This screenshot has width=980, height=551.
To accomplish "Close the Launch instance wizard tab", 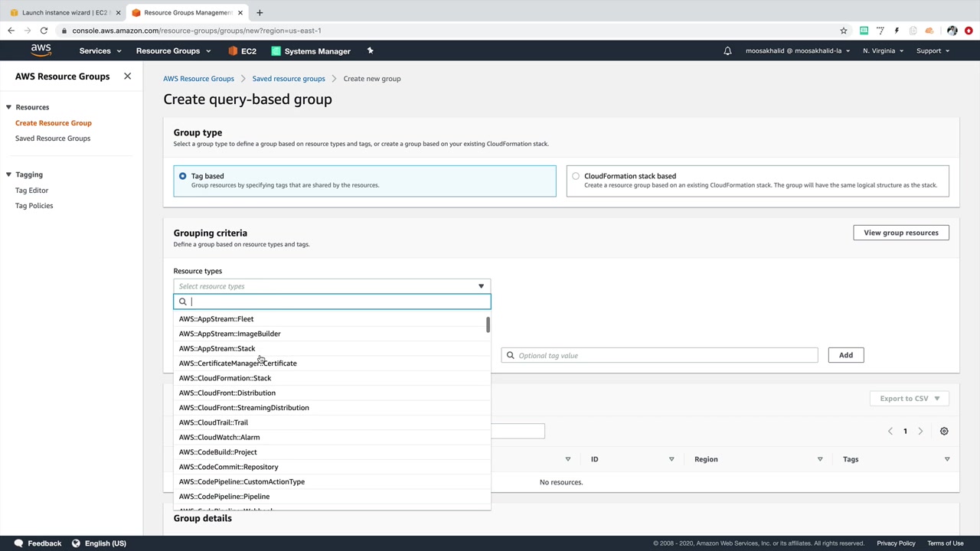I will pyautogui.click(x=118, y=12).
